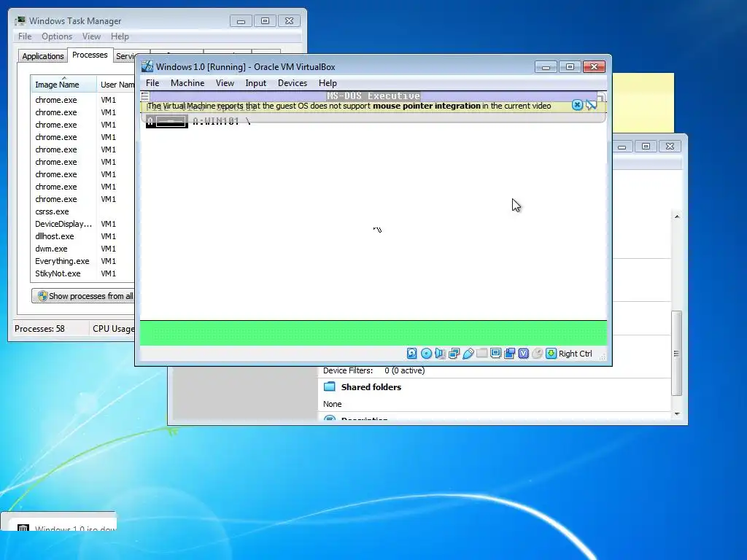Click the network adapters indicator icon
Image resolution: width=747 pixels, height=560 pixels.
(x=454, y=354)
